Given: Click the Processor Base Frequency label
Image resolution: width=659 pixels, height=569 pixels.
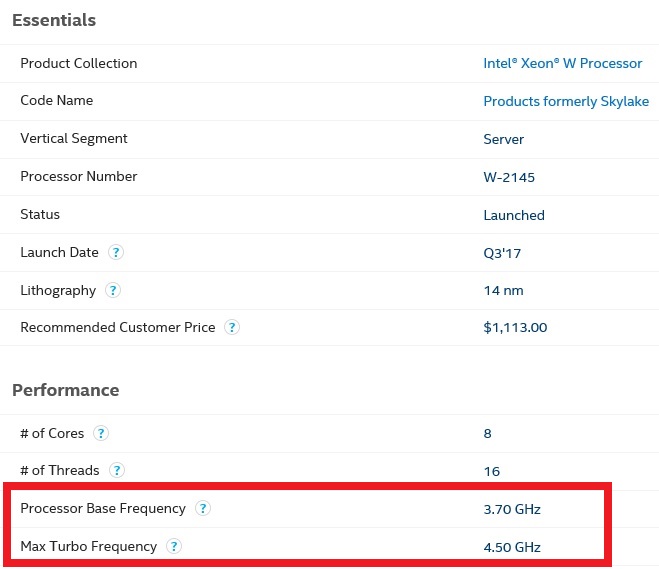Looking at the screenshot, I should pyautogui.click(x=103, y=508).
